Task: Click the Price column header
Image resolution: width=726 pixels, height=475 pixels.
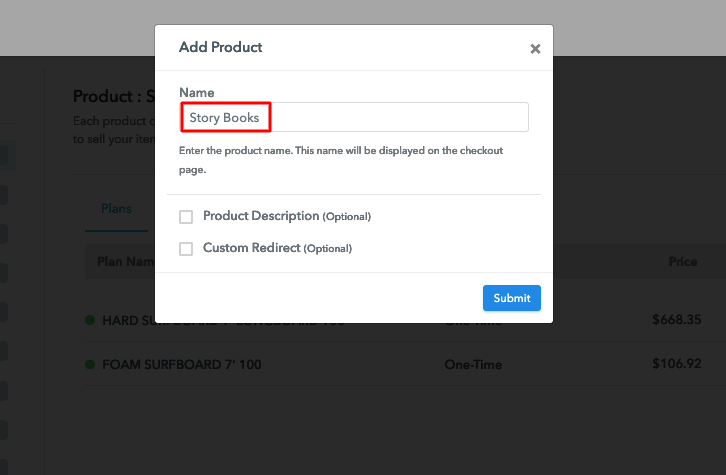Action: pyautogui.click(x=682, y=262)
